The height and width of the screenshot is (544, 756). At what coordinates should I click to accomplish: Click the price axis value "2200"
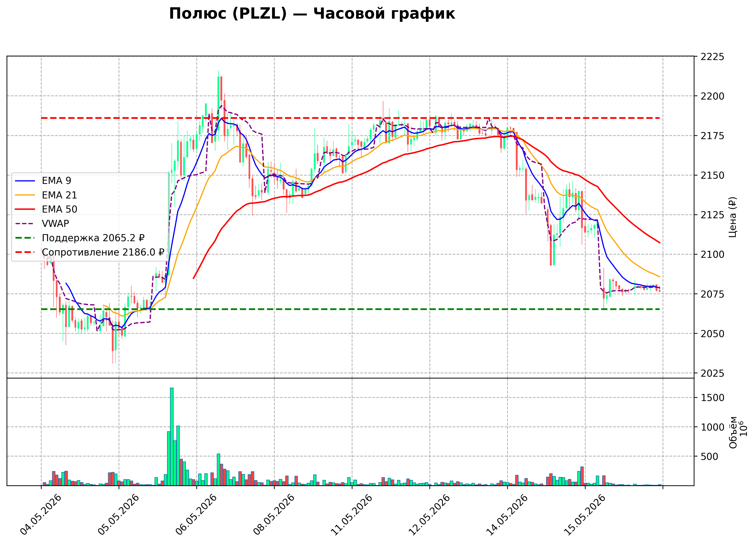pos(712,96)
